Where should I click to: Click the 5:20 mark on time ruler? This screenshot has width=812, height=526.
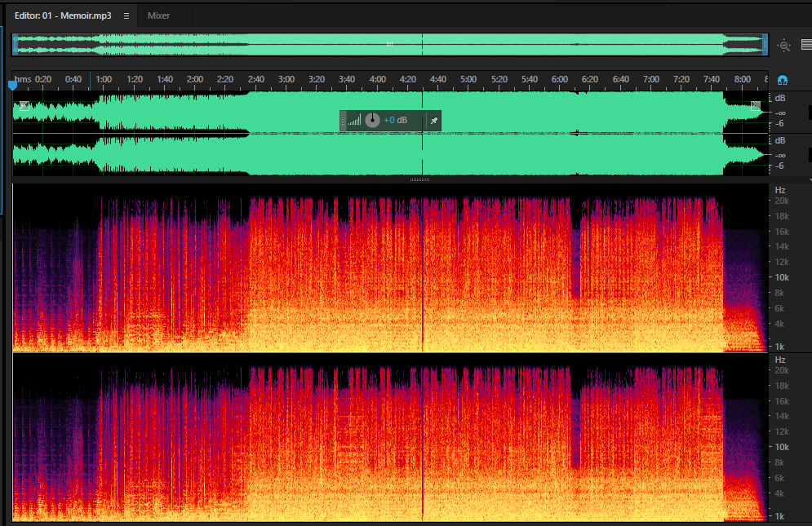[x=499, y=79]
